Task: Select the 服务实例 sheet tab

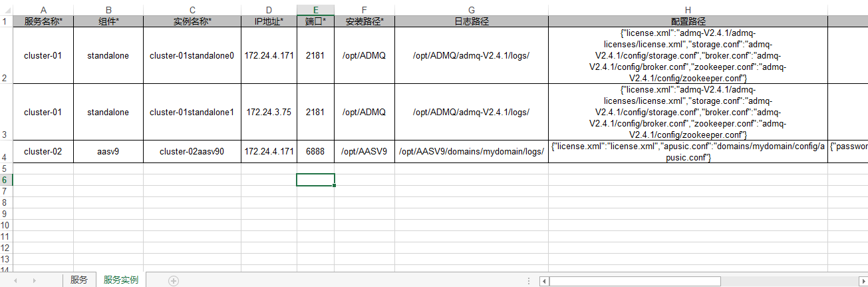Action: 121,280
